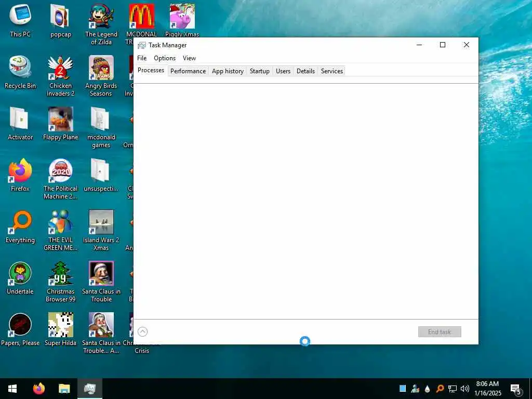Screen dimensions: 532x399
Task: Click the Task Manager taskbar button
Action: point(90,389)
